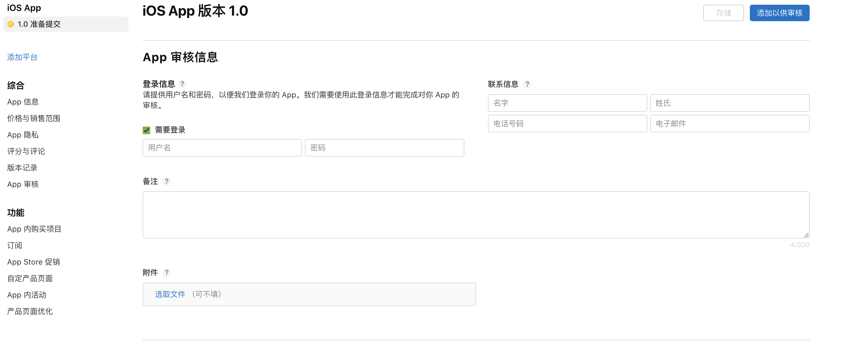
Task: Click the iOS App sidebar heading
Action: click(x=24, y=8)
